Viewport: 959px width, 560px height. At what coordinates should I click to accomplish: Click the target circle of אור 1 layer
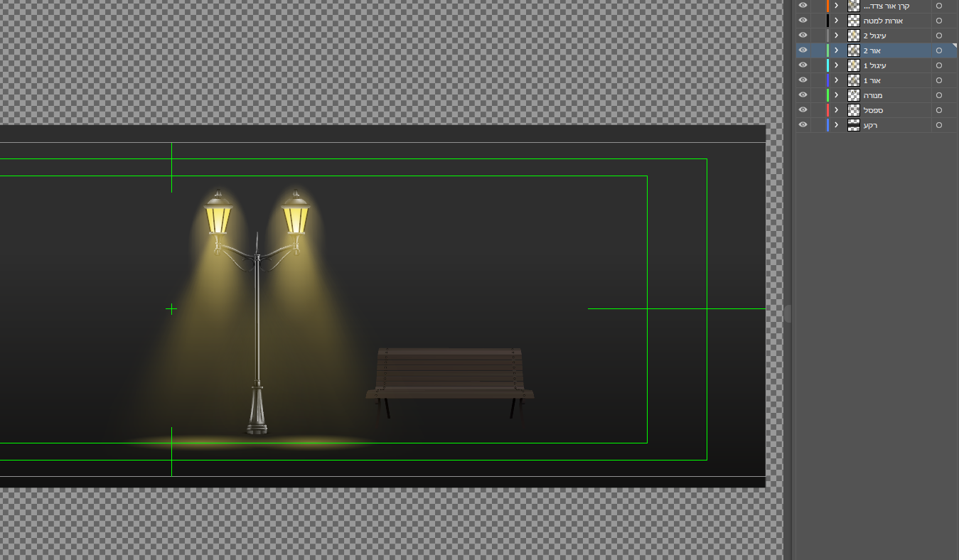(939, 80)
